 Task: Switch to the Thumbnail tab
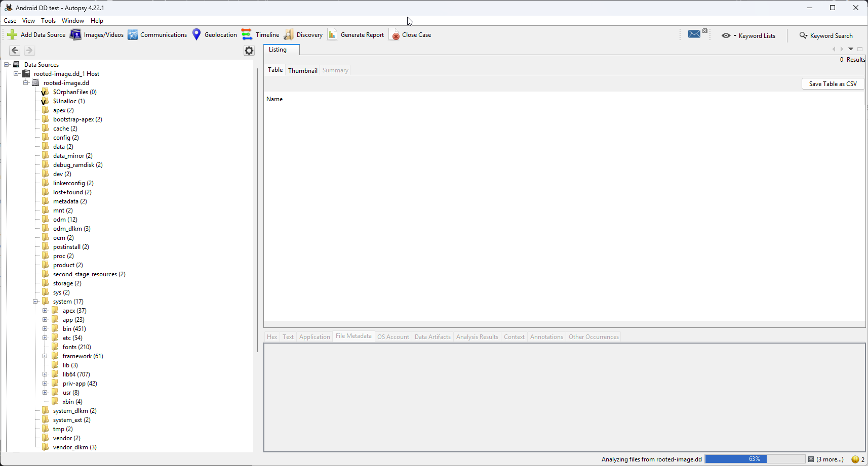(302, 70)
